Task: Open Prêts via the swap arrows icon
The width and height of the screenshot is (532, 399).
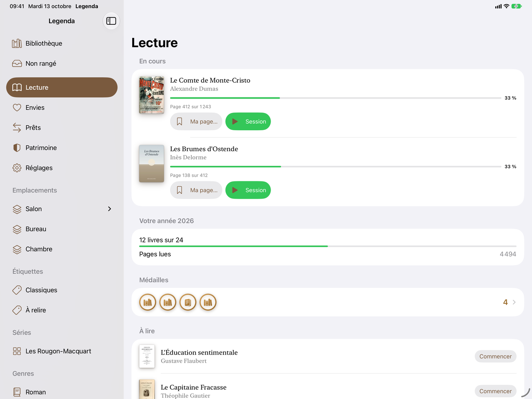Action: [x=17, y=128]
